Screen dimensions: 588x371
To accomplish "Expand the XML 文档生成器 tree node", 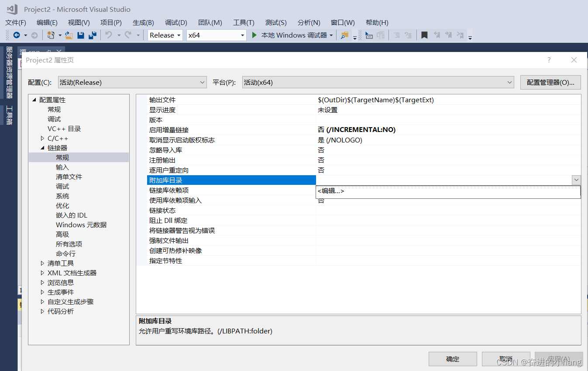I will [x=42, y=273].
